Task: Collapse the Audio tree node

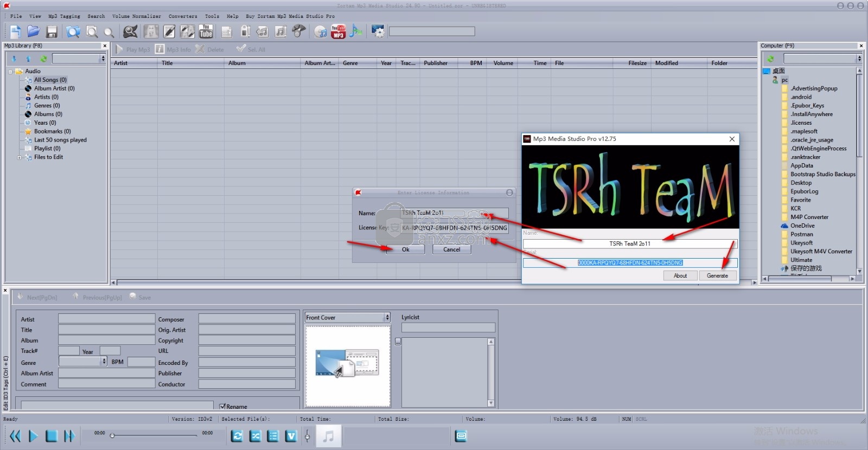Action: coord(10,72)
